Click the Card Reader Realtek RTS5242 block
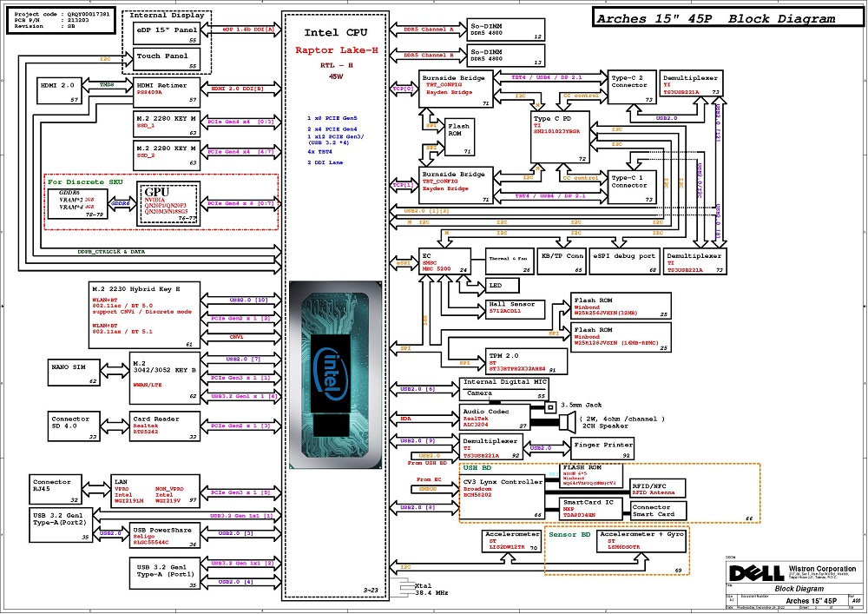868x614 pixels. (x=164, y=426)
